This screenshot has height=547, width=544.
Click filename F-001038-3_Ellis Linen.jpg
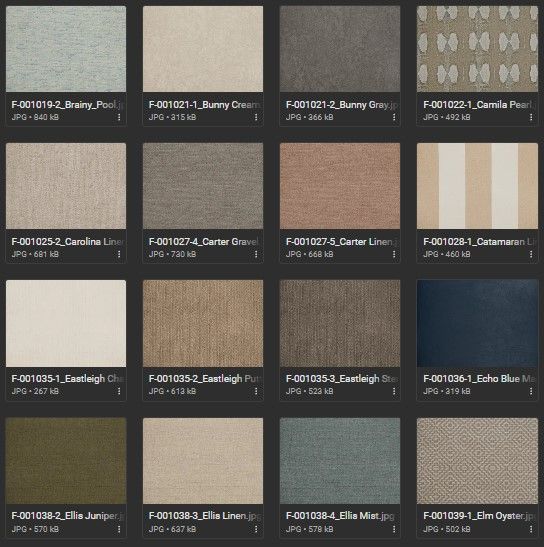pyautogui.click(x=205, y=516)
